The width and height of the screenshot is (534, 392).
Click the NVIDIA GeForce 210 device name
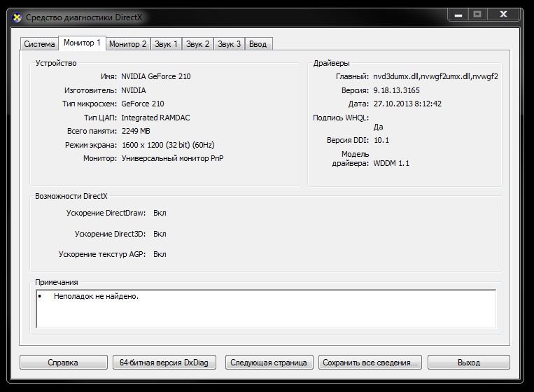point(155,76)
